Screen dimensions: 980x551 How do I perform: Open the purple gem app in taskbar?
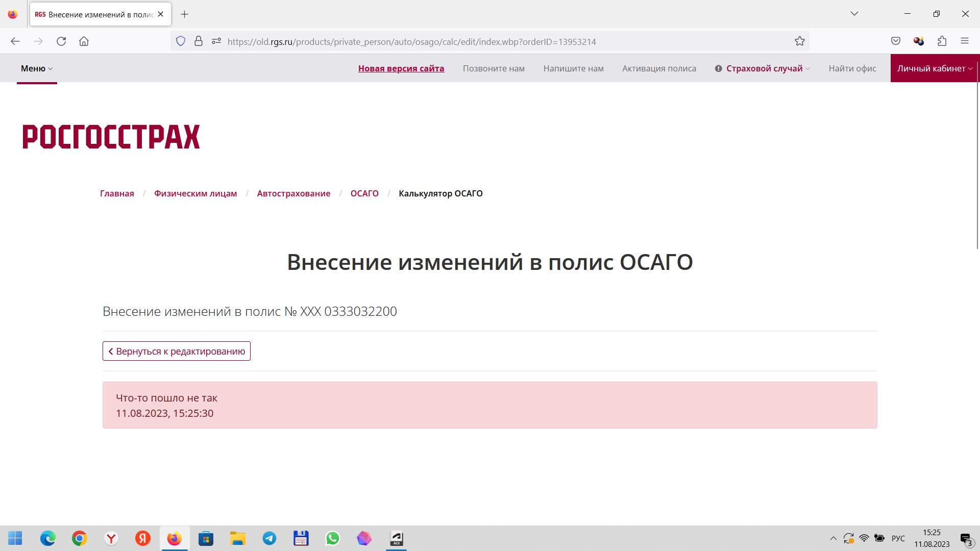click(x=364, y=538)
